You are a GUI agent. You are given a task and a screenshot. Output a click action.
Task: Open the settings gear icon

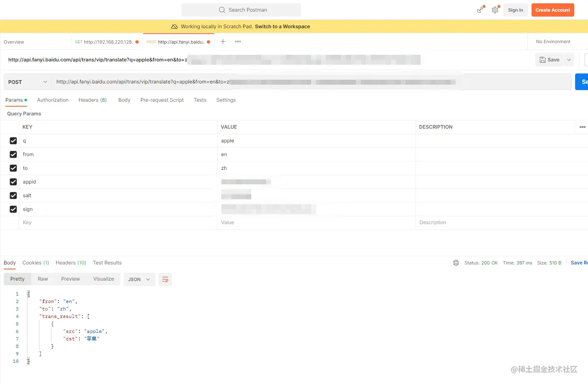[495, 10]
